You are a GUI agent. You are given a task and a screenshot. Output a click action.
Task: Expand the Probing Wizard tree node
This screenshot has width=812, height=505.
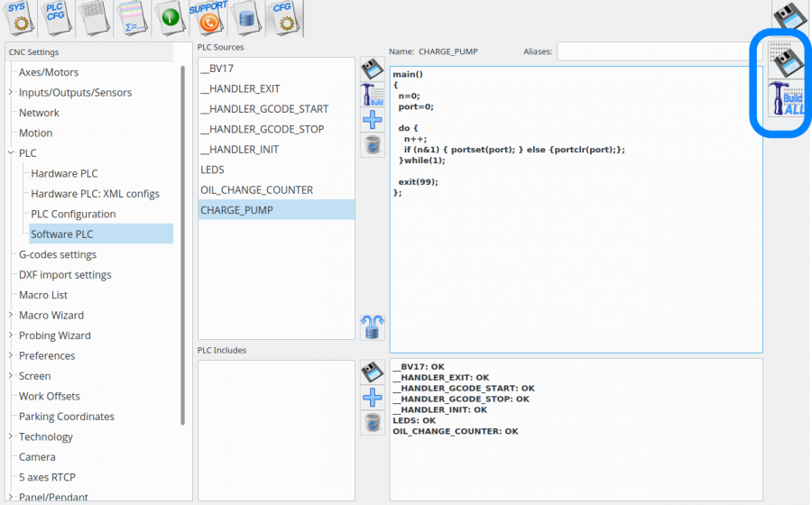(x=11, y=335)
